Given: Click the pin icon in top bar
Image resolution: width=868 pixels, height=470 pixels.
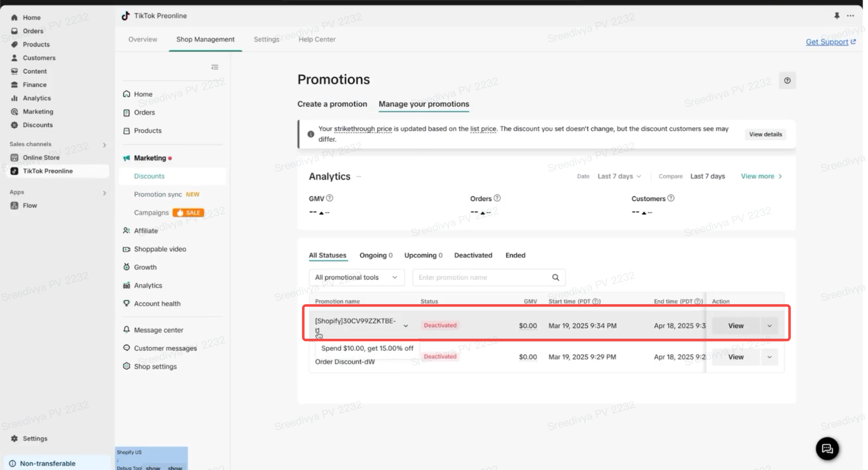Looking at the screenshot, I should pyautogui.click(x=837, y=16).
